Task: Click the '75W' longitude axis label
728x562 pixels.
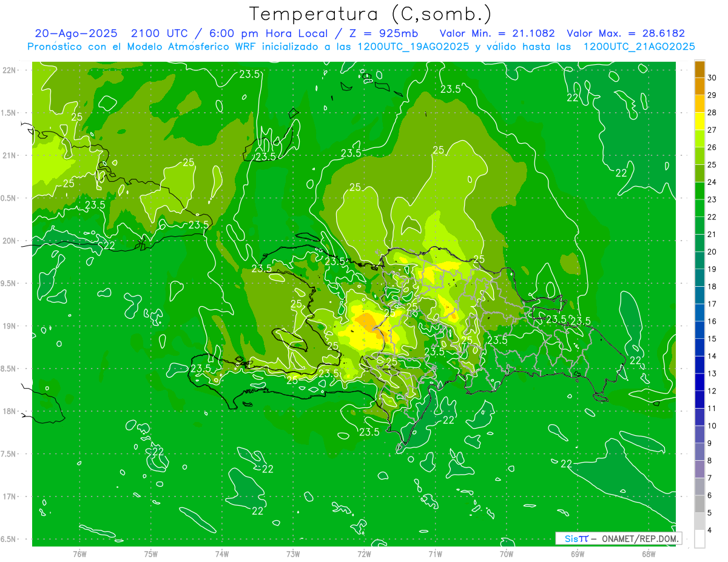Action: (x=150, y=554)
